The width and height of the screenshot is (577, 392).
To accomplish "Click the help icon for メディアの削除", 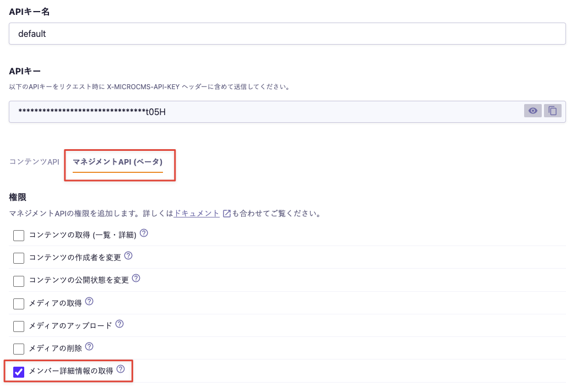I will pos(88,347).
